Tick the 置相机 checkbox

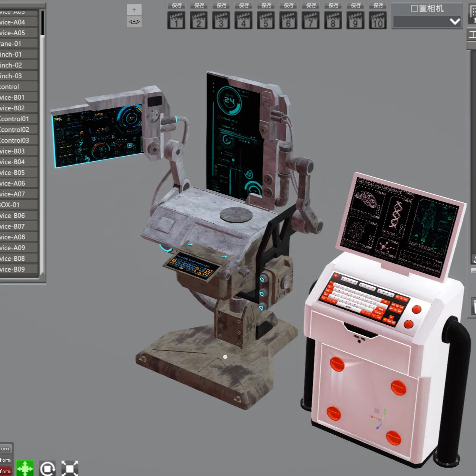(x=414, y=8)
